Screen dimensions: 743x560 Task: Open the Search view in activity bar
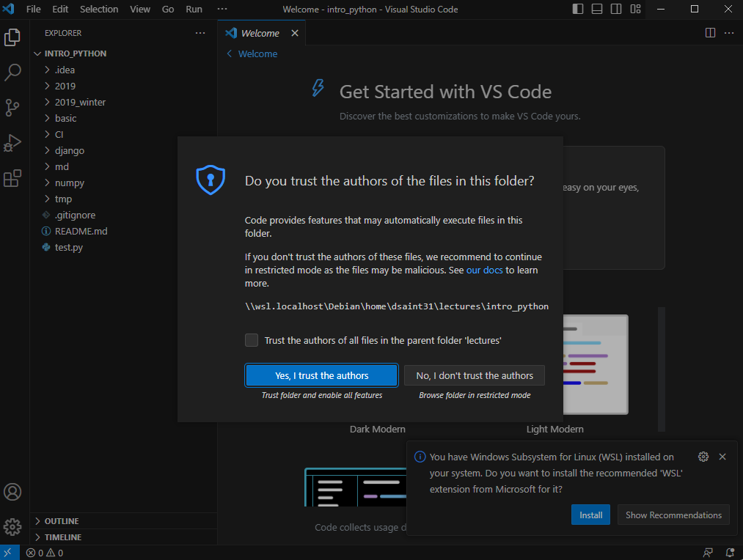pos(12,73)
